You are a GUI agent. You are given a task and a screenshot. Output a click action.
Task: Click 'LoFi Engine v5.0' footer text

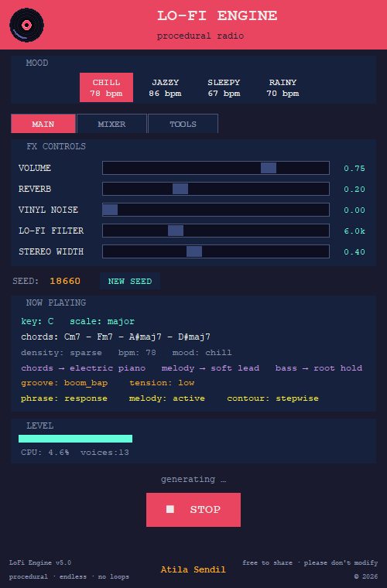(x=40, y=562)
